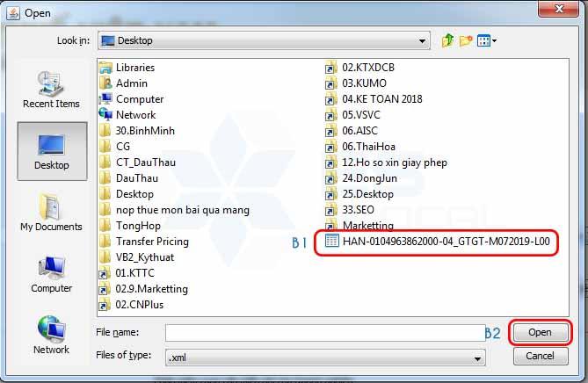Select the Network item in file list
The height and width of the screenshot is (383, 588).
tap(127, 115)
